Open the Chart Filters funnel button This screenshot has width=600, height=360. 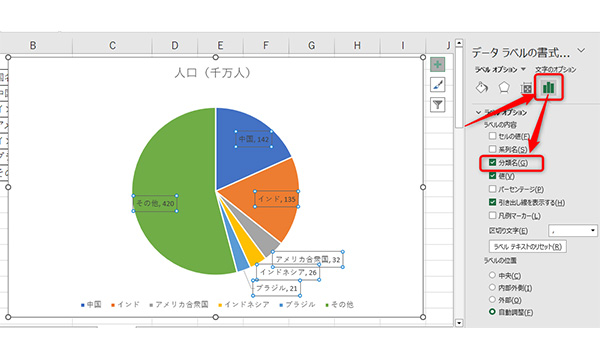437,104
